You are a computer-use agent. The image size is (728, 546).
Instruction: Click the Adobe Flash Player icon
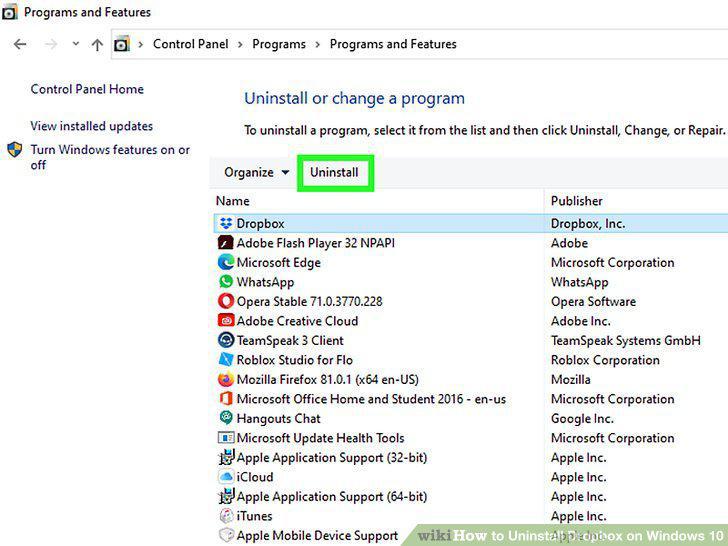point(226,243)
